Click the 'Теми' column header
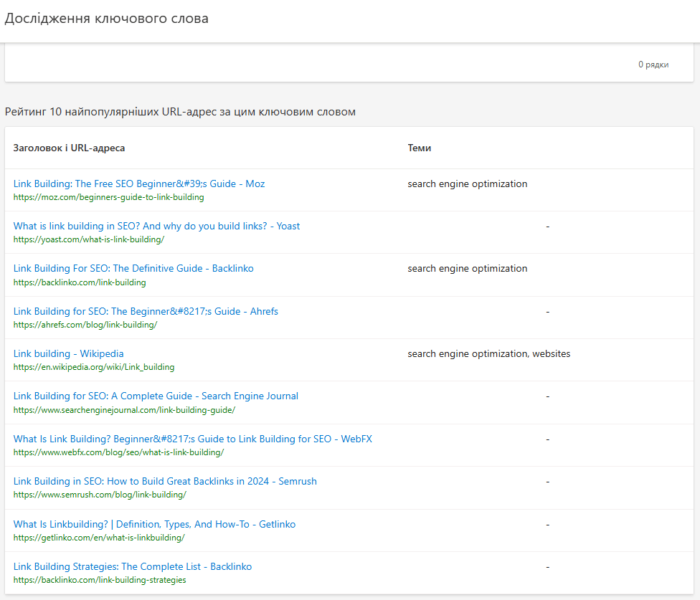700x600 pixels. click(420, 148)
